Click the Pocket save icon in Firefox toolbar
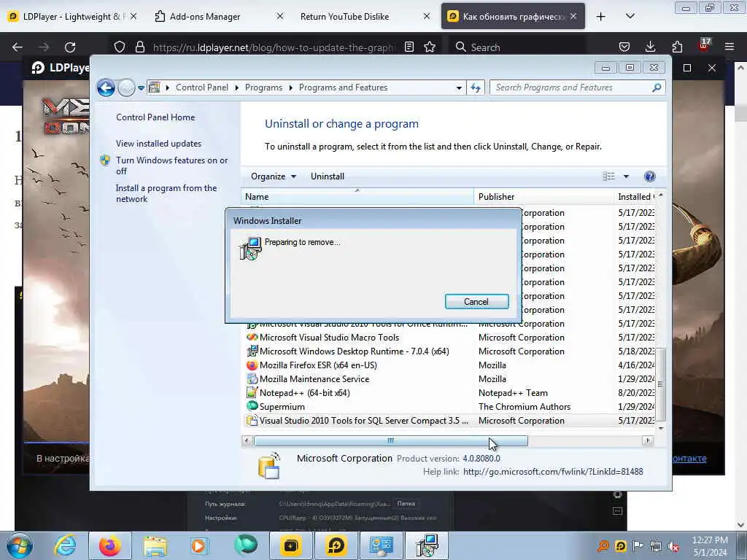Image resolution: width=747 pixels, height=560 pixels. [x=624, y=47]
